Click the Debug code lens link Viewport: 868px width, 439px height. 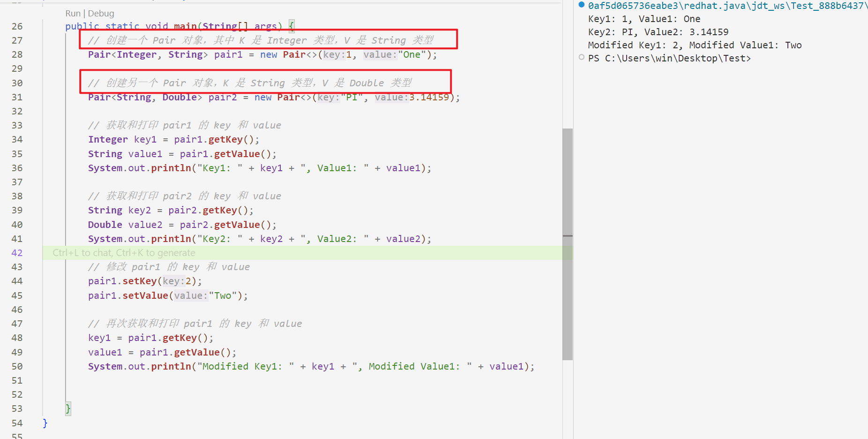coord(101,14)
